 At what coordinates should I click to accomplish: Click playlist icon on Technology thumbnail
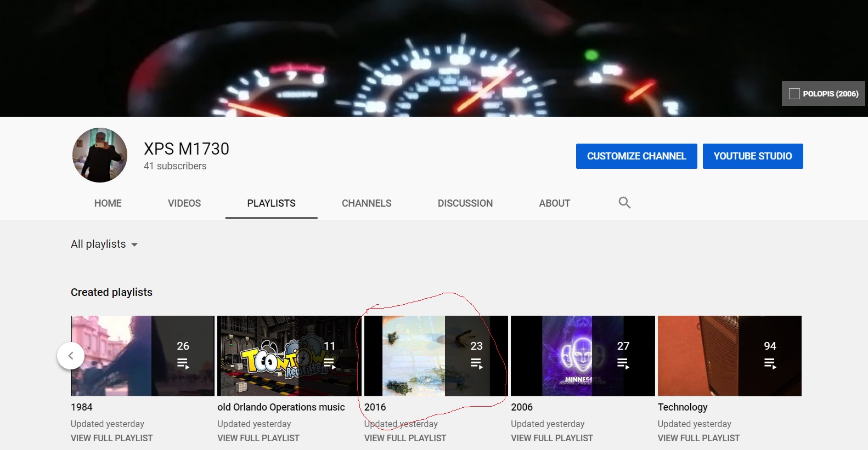770,363
